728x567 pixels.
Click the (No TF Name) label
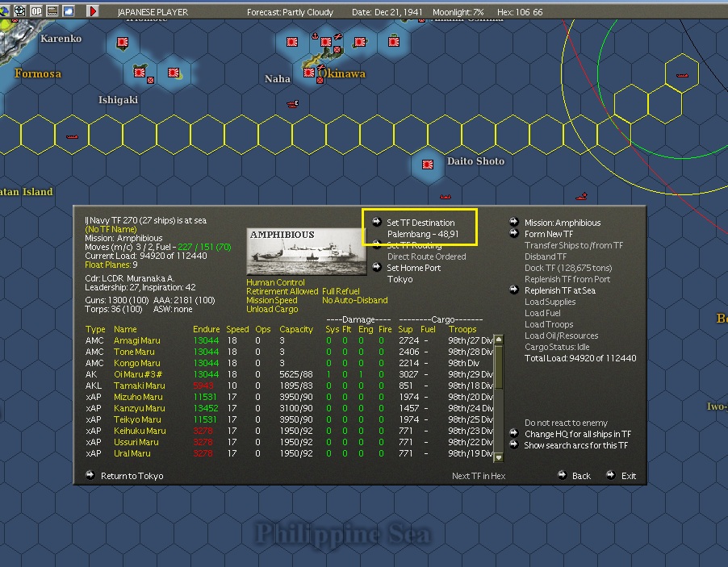111,229
